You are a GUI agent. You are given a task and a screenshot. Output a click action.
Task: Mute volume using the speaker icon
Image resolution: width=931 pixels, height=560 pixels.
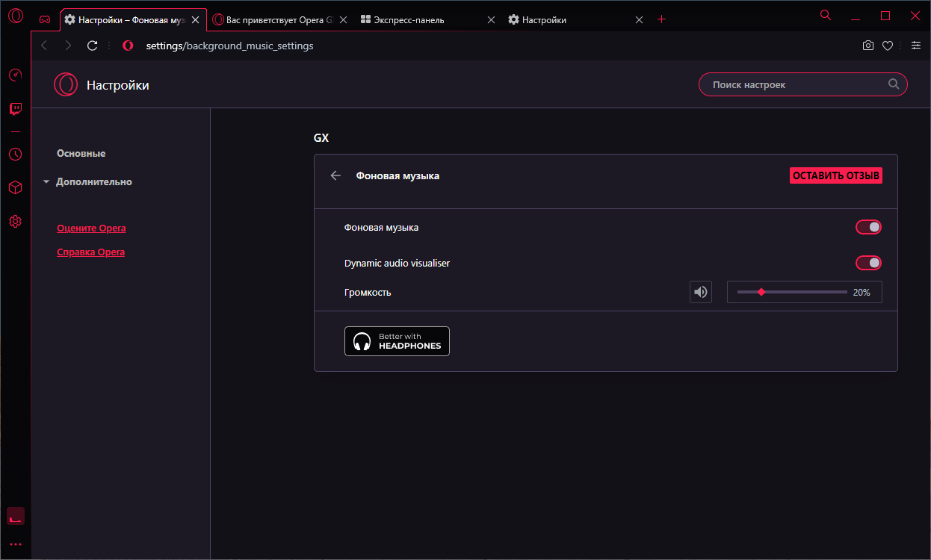[701, 292]
